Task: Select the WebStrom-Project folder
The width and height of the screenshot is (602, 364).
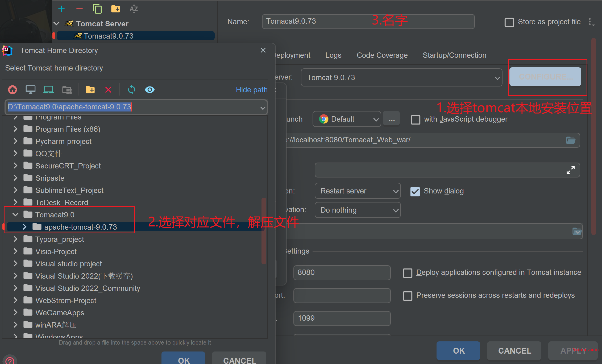Action: coord(66,300)
